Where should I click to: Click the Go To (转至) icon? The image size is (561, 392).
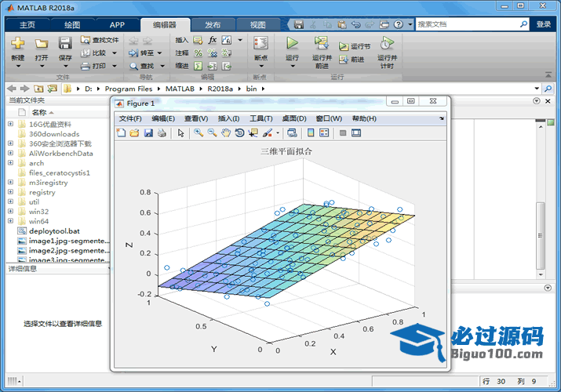[x=133, y=53]
